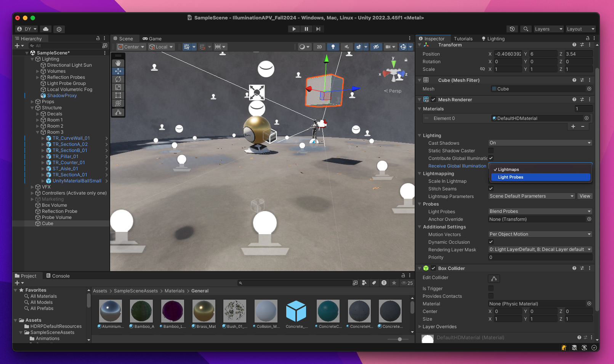Screen dimensions: 614x364
Task: Open the global search magnifier
Action: [x=526, y=29]
